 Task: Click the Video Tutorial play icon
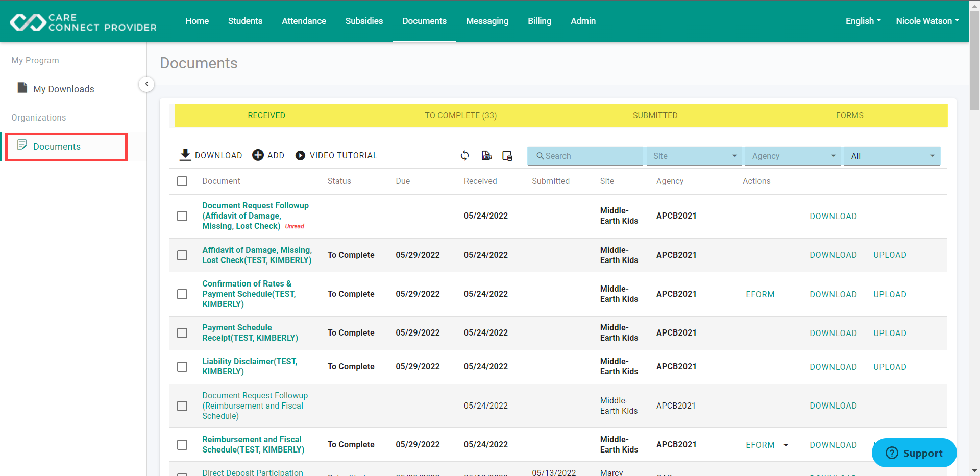click(301, 155)
